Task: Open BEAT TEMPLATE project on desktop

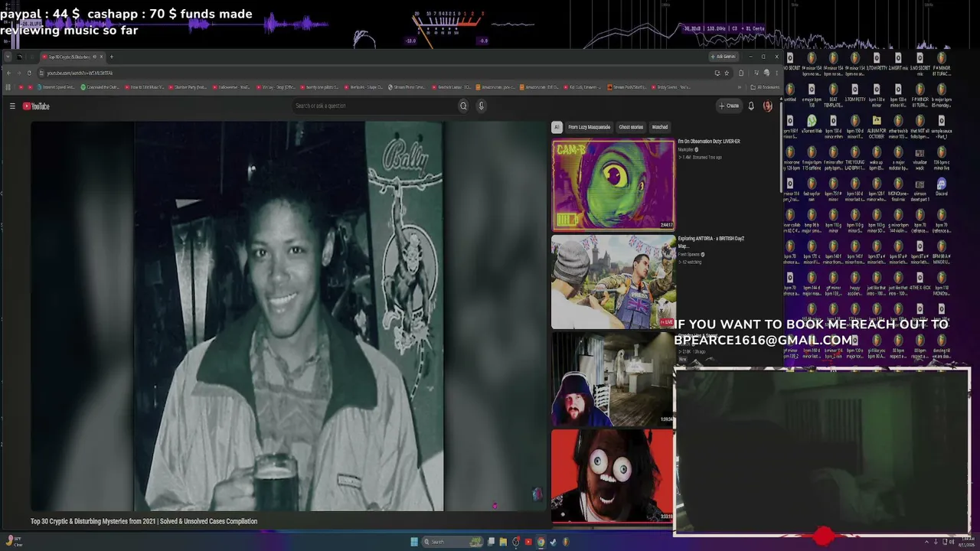Action: tap(833, 94)
